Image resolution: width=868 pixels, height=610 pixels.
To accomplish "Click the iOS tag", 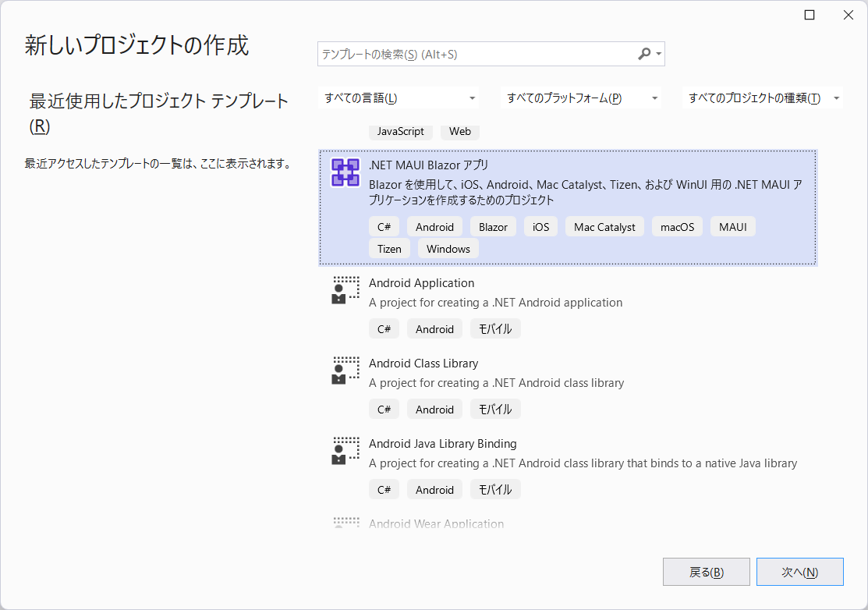I will (540, 227).
